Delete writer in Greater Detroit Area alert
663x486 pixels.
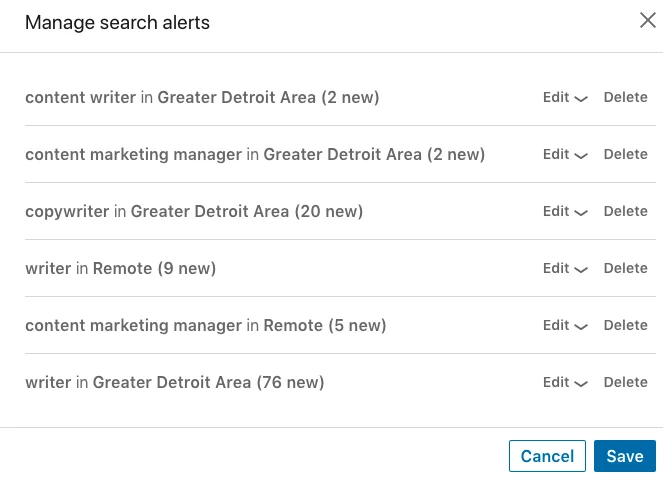pos(625,382)
